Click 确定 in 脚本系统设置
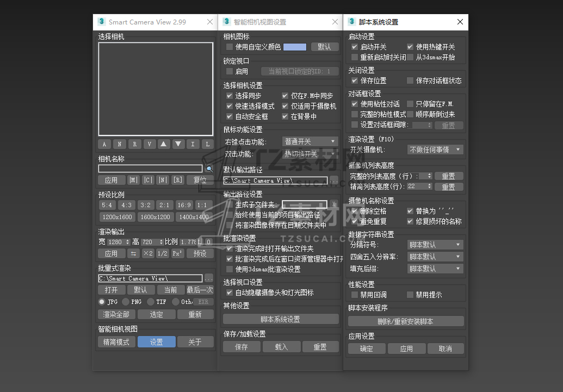Screen dimensions: 563x392 click(367, 348)
